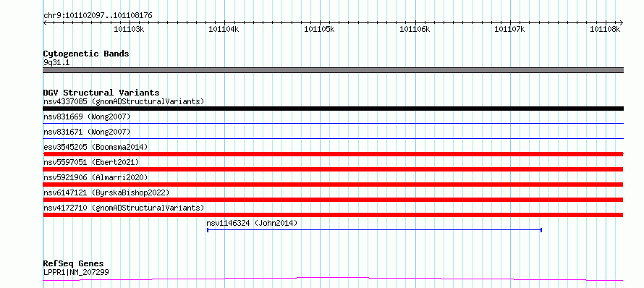Click the LPPR1|NM_207299 gene label
Screen dimensions: 644x288
(76, 272)
